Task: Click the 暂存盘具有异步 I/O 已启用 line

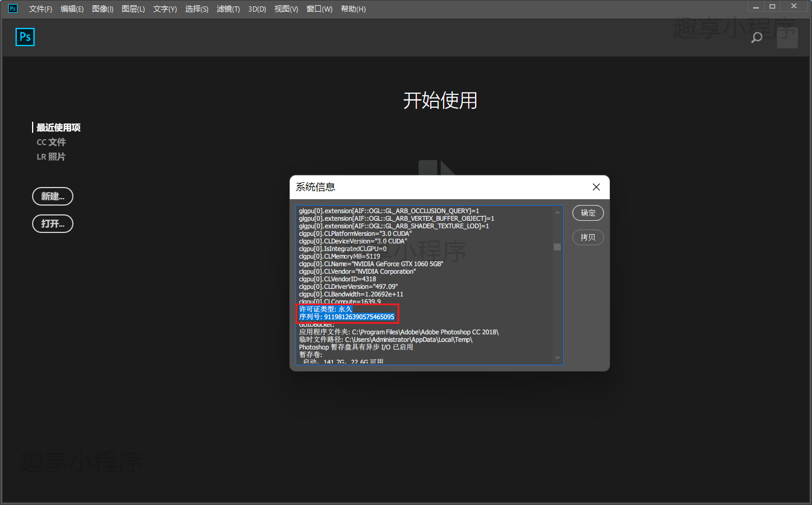Action: [356, 347]
